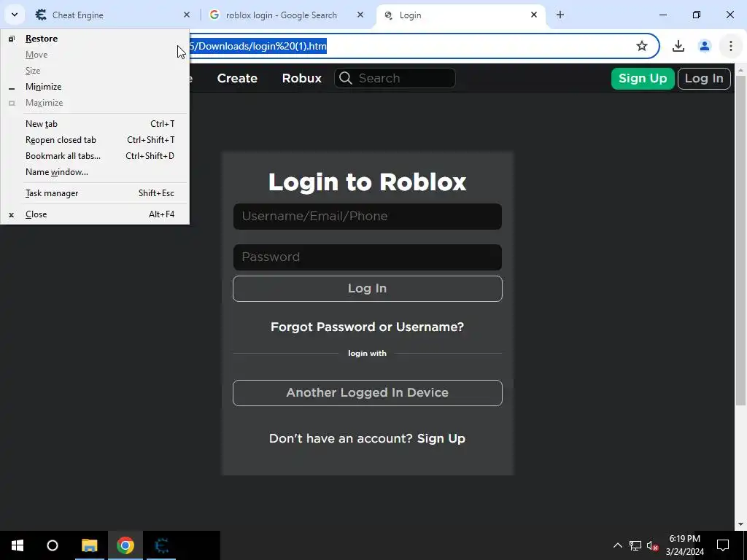Click the muted volume tray icon
Viewport: 747px width, 560px height.
click(652, 545)
